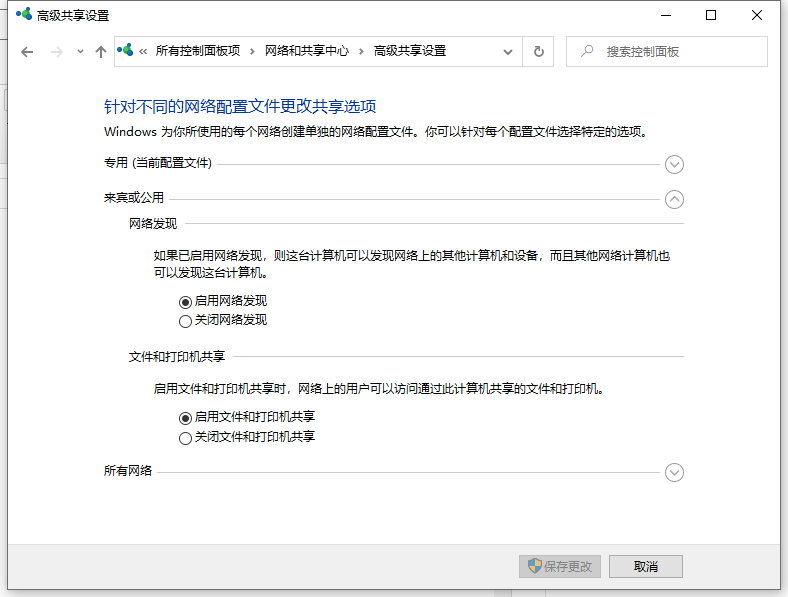Click the search magnifier icon

pos(586,51)
